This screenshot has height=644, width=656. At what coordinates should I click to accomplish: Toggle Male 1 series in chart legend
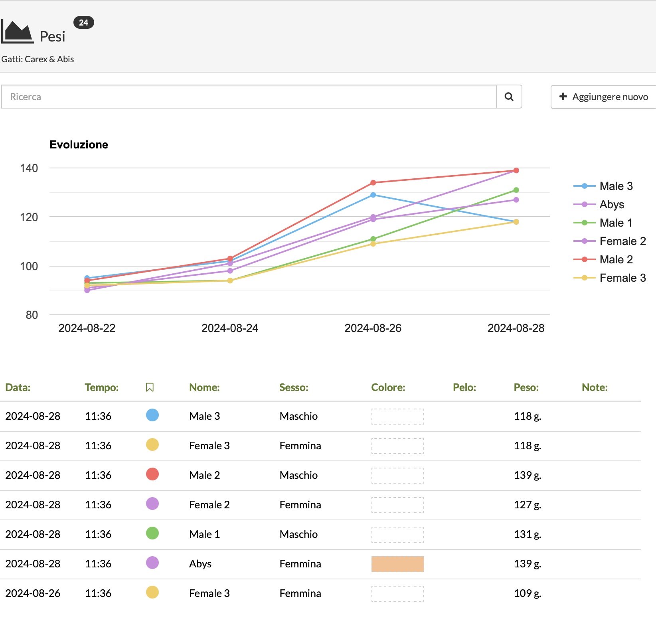603,223
